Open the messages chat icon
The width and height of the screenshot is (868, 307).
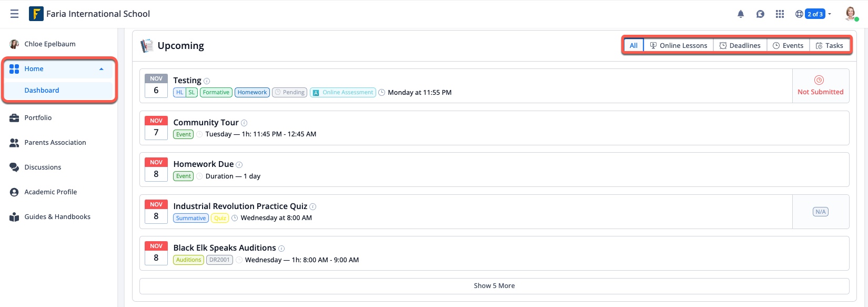760,14
